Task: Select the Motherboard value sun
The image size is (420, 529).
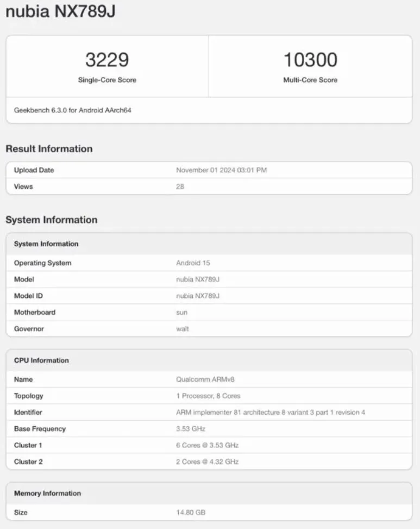Action: pos(181,313)
